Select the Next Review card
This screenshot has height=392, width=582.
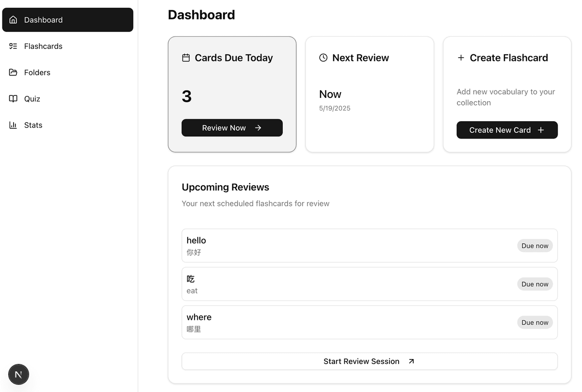pos(370,94)
